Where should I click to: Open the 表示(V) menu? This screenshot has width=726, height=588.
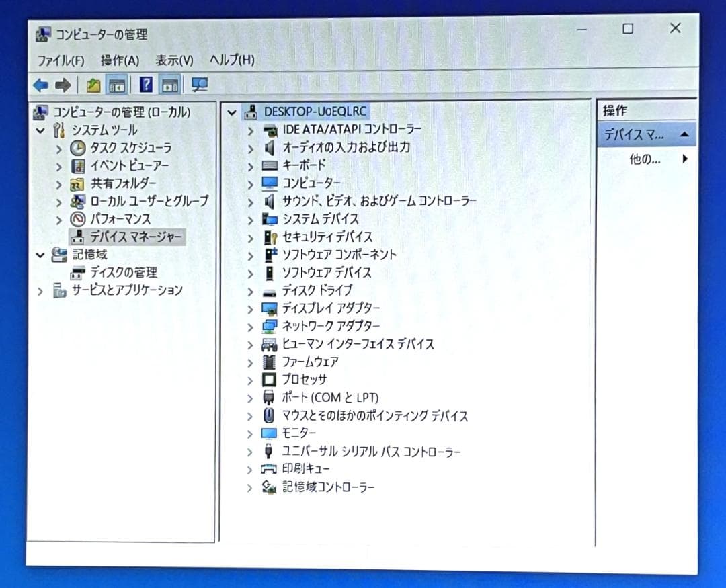(174, 60)
